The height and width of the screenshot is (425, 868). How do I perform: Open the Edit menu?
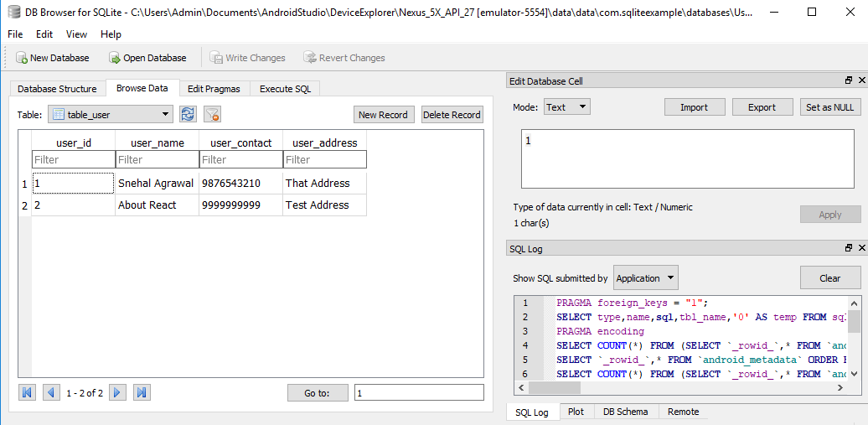[x=44, y=34]
